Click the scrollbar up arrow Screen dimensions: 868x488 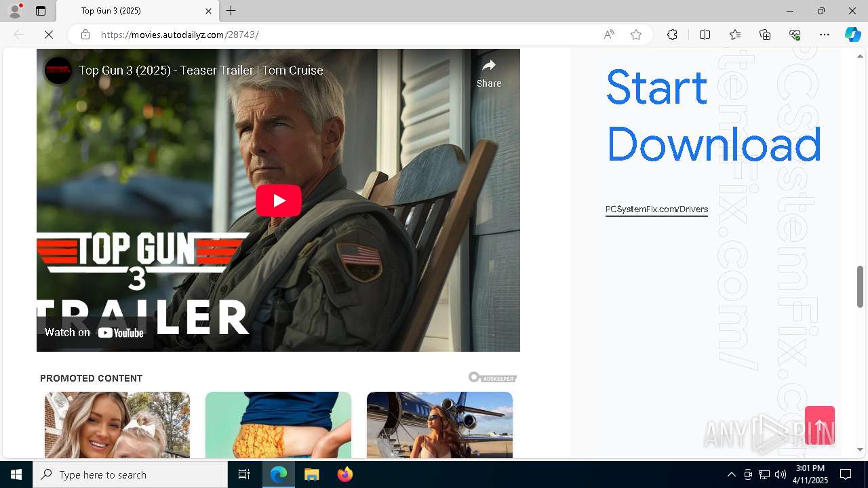[x=860, y=56]
